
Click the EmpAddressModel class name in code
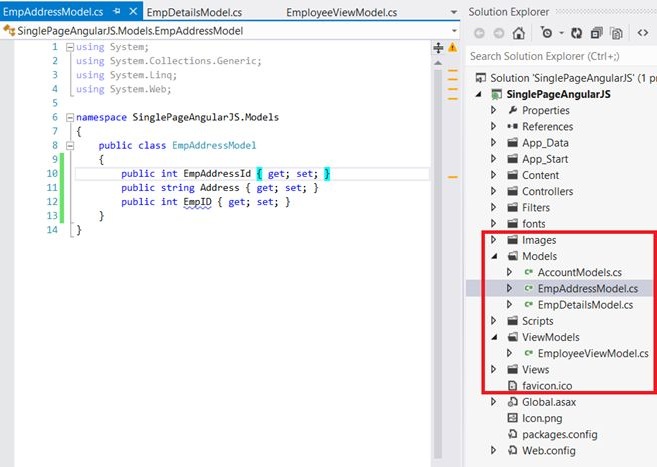coord(214,145)
